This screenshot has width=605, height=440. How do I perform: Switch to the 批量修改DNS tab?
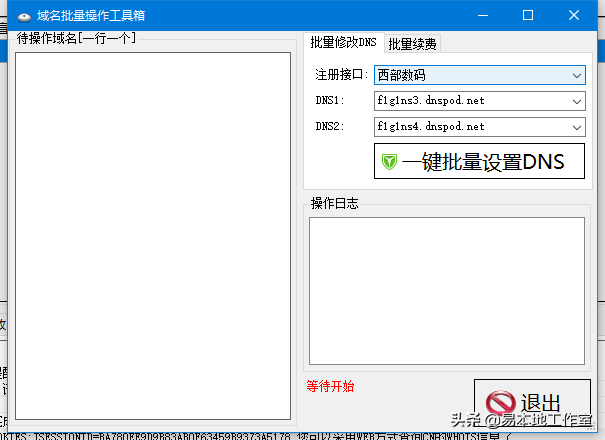[343, 42]
